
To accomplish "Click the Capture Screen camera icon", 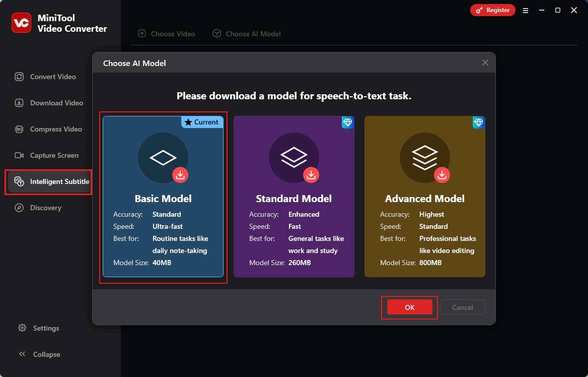I will (x=19, y=155).
